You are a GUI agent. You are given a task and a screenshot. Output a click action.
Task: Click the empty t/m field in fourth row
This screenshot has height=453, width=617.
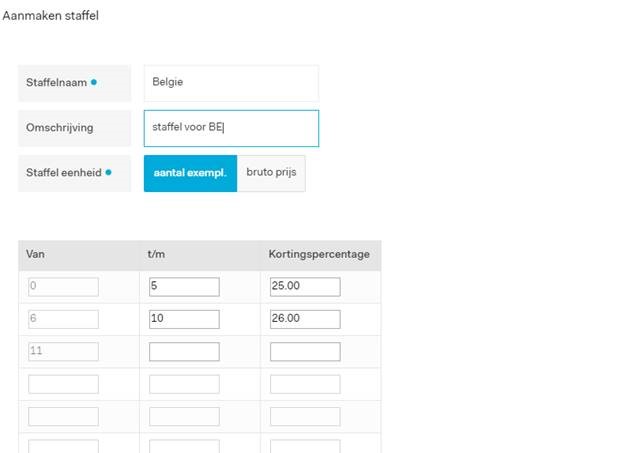184,384
